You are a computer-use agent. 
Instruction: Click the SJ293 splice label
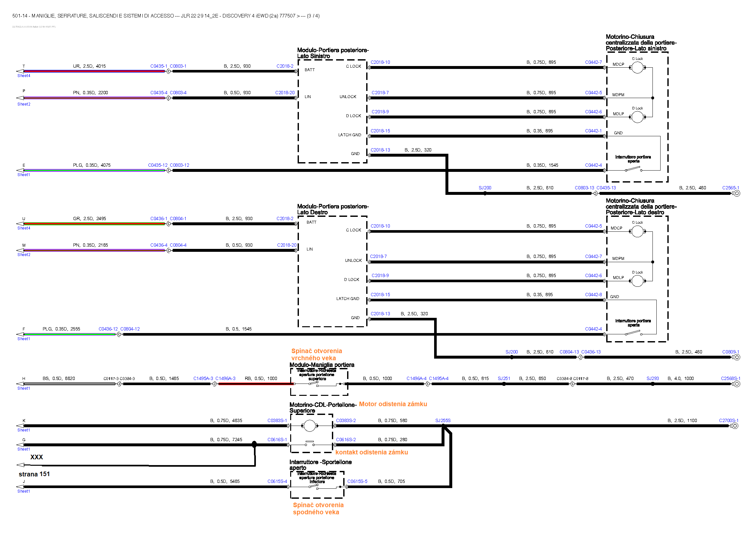[652, 378]
